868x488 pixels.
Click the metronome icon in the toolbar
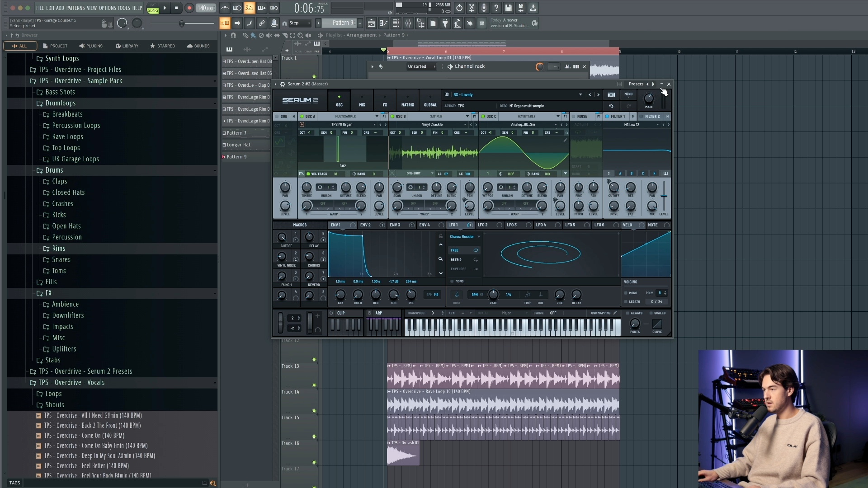(x=225, y=8)
